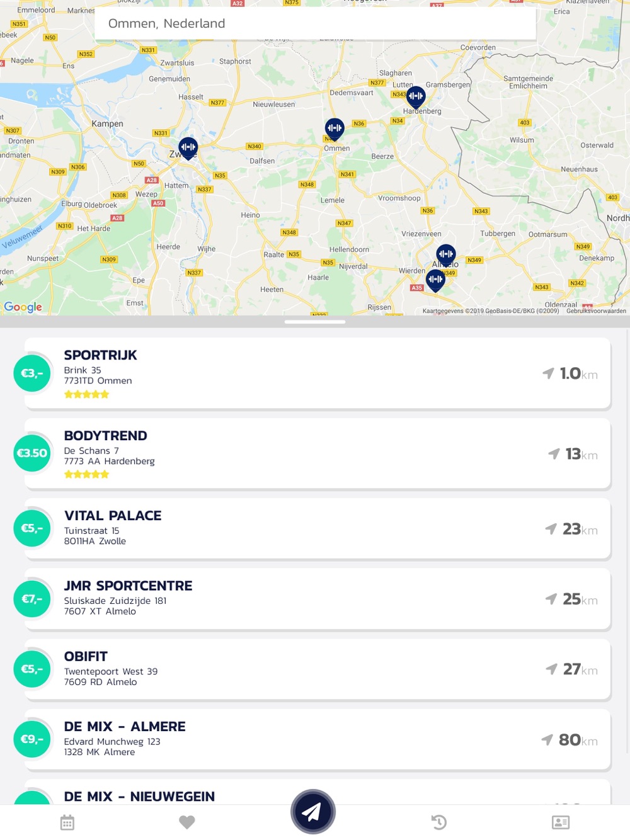Image resolution: width=630 pixels, height=840 pixels.
Task: Tap the gym map pin at Ommen
Action: click(x=335, y=128)
